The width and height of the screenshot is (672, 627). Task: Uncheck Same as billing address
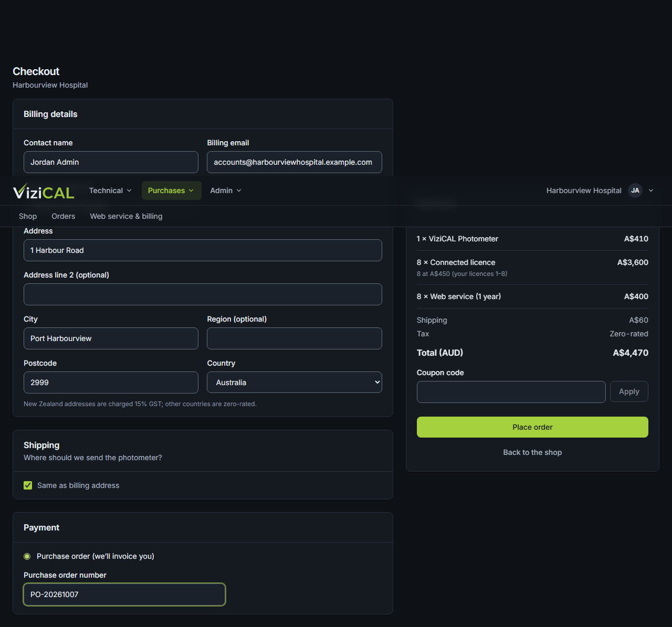pos(28,485)
